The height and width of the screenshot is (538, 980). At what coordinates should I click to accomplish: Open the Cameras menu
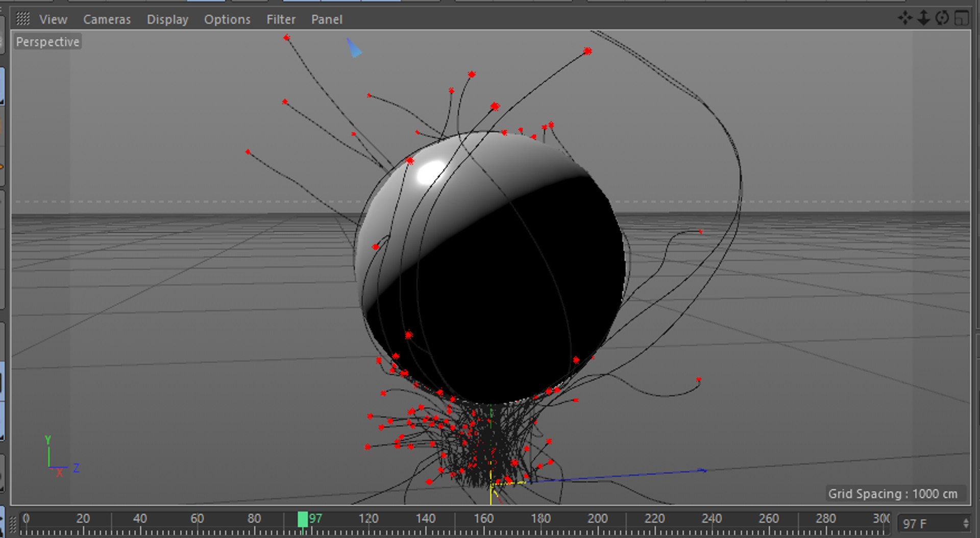point(107,19)
